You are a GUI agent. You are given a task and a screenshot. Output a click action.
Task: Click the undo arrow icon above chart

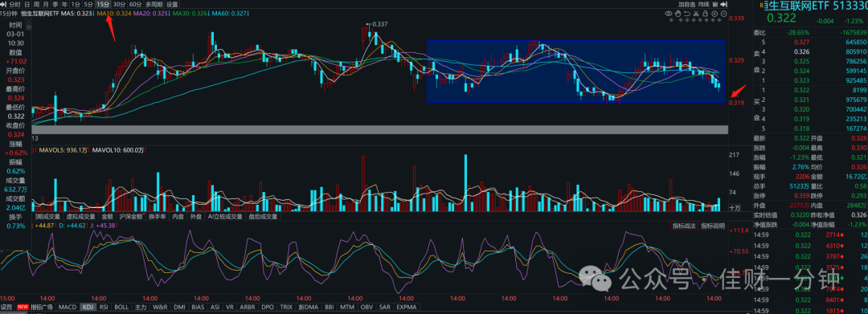[687, 14]
